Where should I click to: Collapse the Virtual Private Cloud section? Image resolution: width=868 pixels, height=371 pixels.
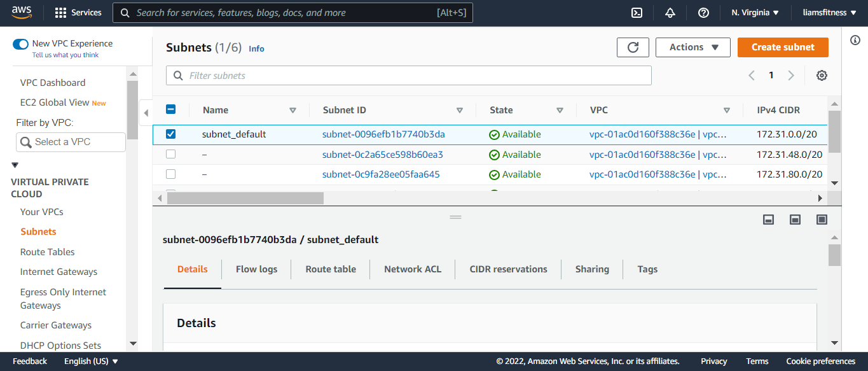point(15,165)
